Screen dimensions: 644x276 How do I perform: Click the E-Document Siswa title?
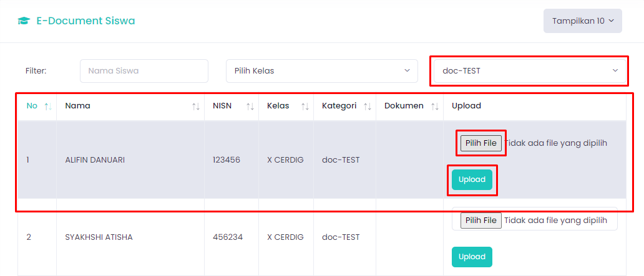click(x=85, y=21)
